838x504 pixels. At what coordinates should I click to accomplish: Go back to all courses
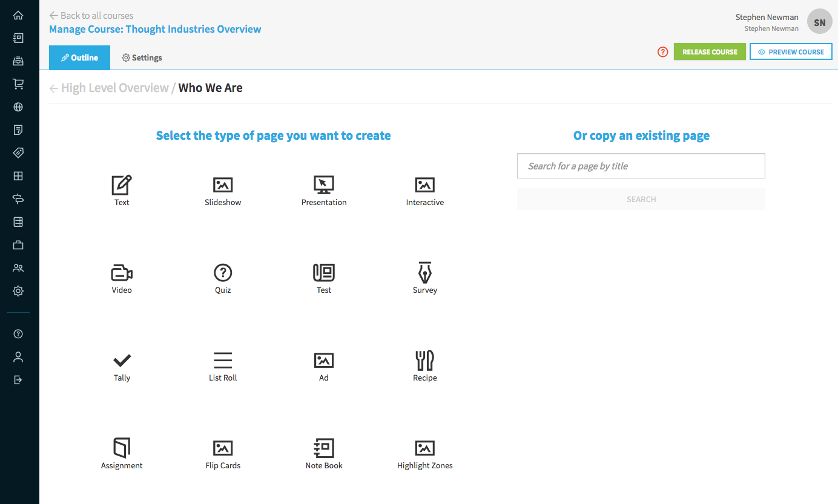91,15
